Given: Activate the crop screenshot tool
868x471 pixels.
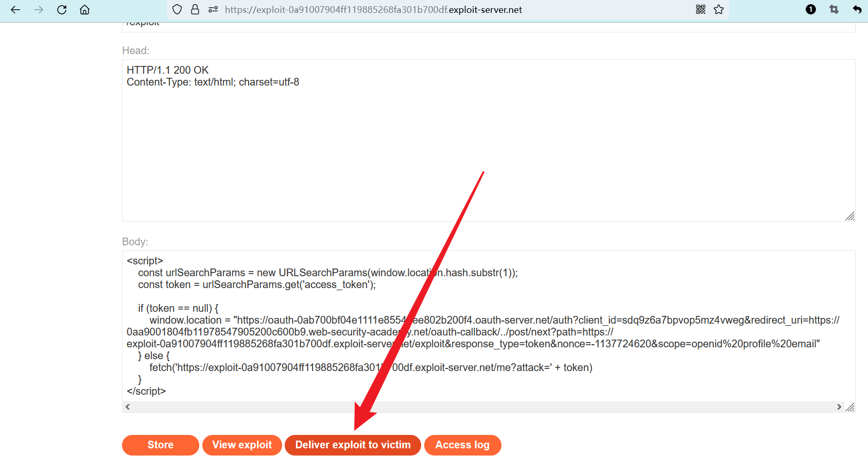Looking at the screenshot, I should tap(834, 9).
